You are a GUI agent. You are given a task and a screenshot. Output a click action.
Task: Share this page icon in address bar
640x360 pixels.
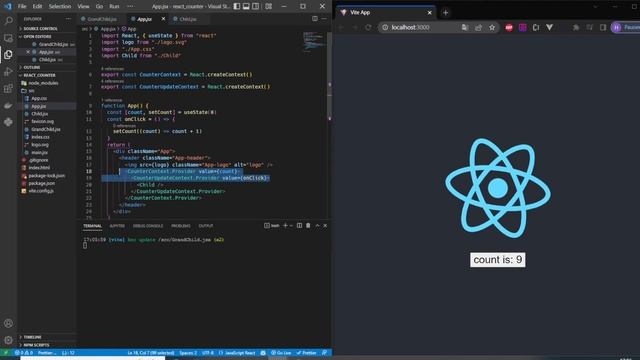pyautogui.click(x=478, y=27)
